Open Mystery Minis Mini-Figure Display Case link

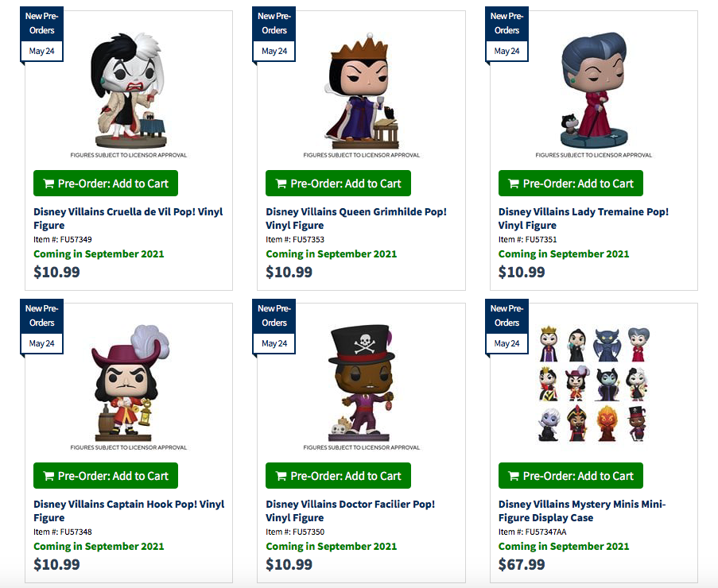(581, 505)
